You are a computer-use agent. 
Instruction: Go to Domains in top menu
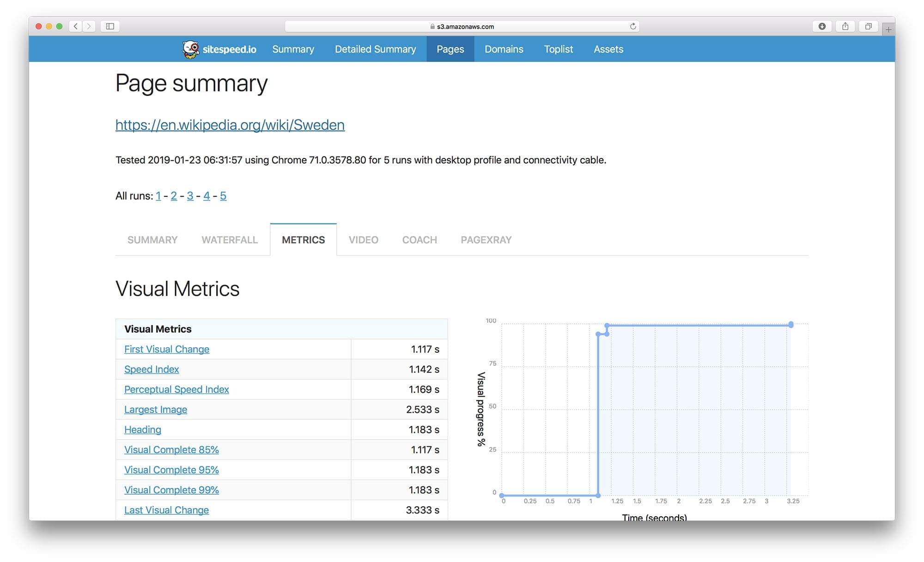tap(504, 49)
